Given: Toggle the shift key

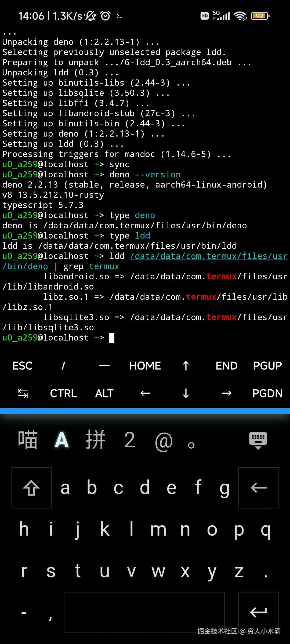Looking at the screenshot, I should (x=31, y=488).
